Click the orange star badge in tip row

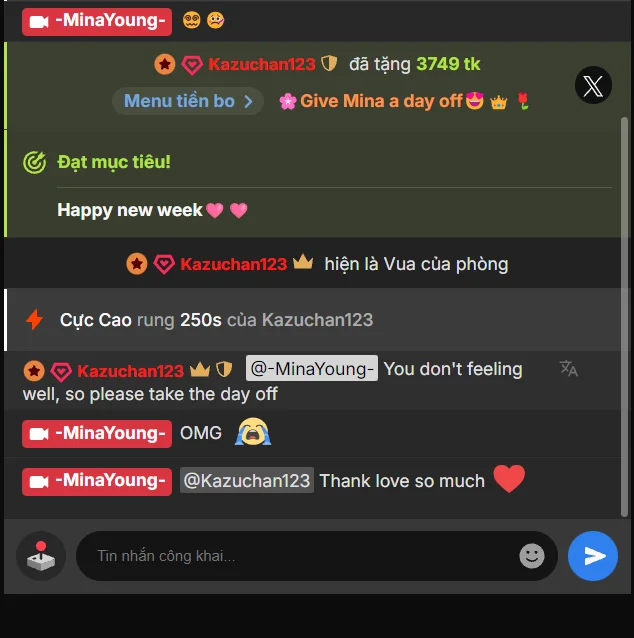[x=165, y=64]
